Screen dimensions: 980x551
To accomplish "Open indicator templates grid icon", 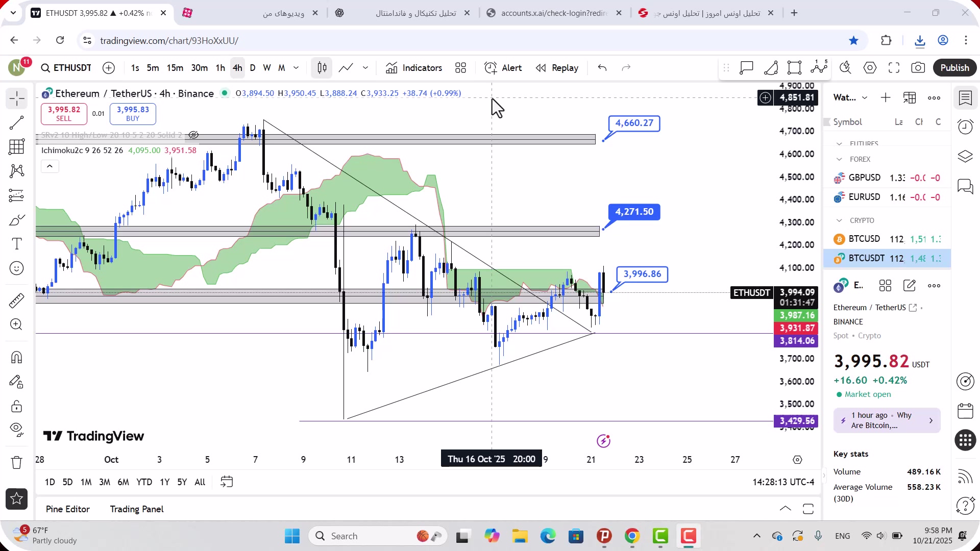I will 461,68.
